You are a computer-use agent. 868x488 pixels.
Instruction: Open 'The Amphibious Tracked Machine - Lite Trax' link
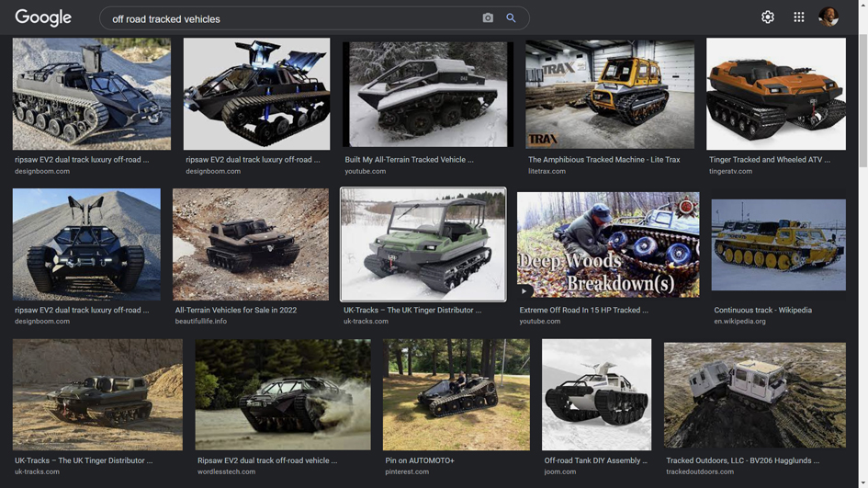click(x=604, y=160)
